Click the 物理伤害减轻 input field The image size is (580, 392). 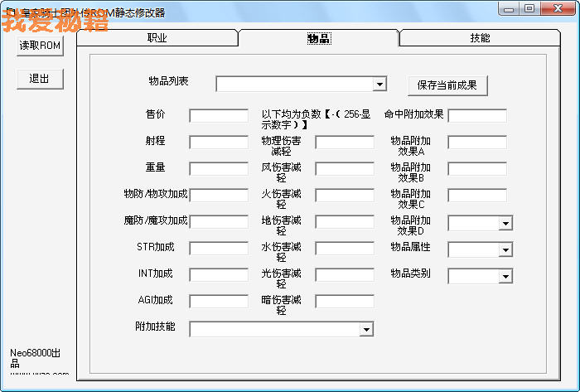coord(344,143)
